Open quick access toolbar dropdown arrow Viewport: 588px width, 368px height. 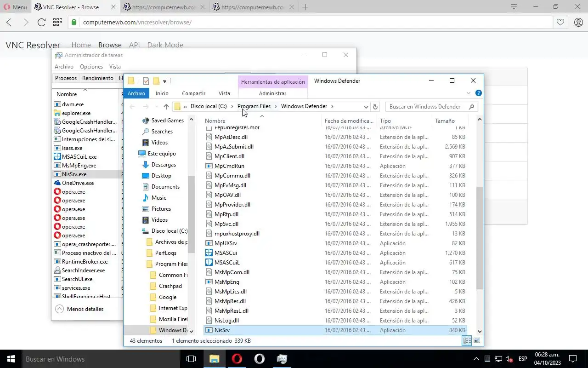point(164,81)
